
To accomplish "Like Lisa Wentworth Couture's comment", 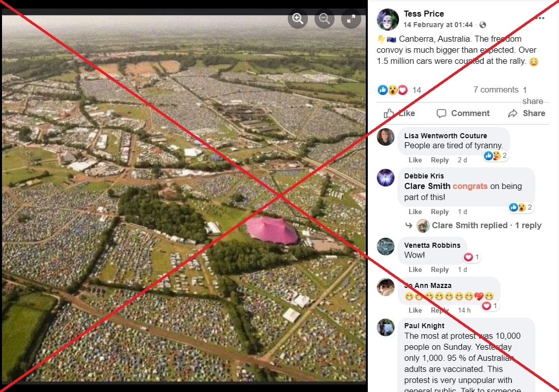I will [x=415, y=160].
